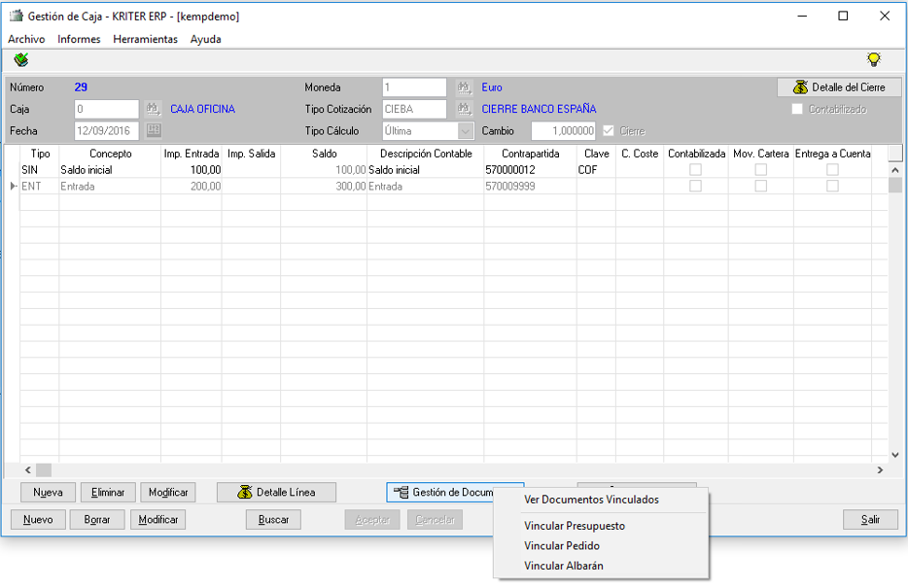Click the Fecha date field
This screenshot has height=588, width=908.
click(107, 131)
